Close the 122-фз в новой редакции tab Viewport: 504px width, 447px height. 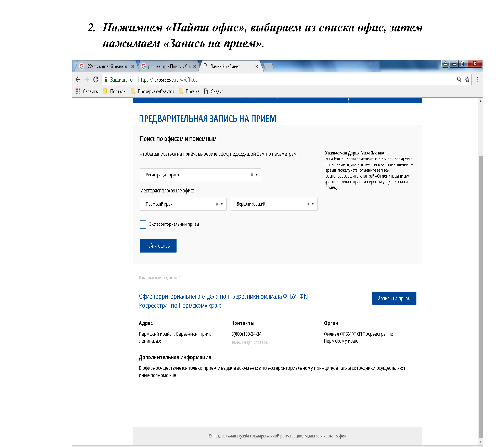click(133, 66)
